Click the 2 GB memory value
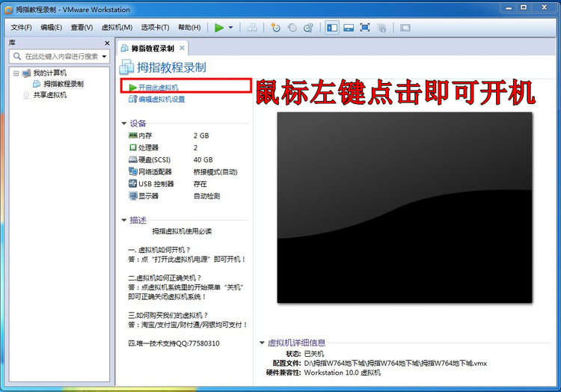The image size is (561, 392). coord(201,135)
